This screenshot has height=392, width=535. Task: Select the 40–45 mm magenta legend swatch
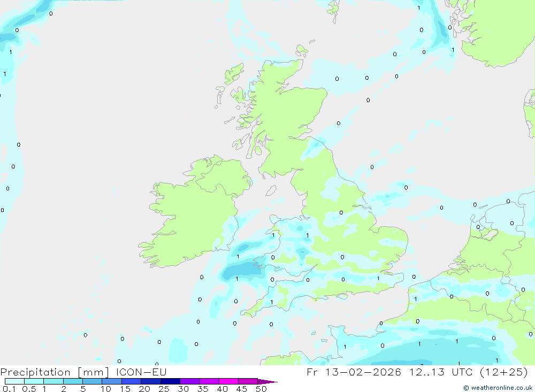click(228, 381)
